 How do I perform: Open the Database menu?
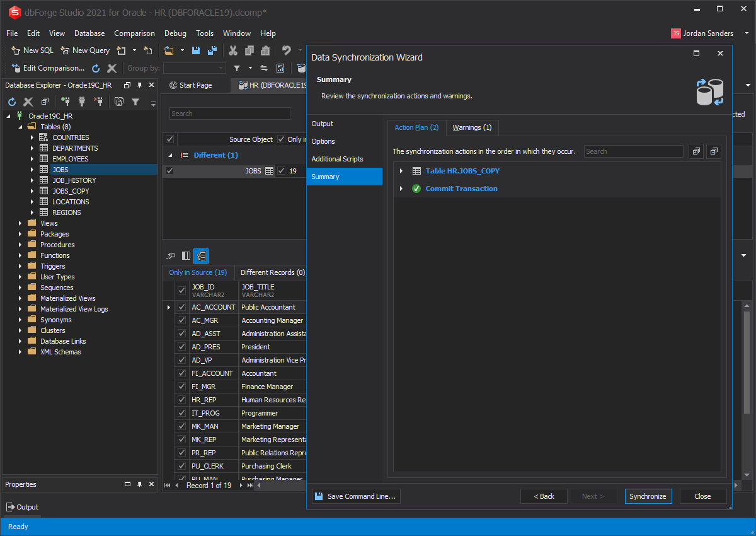point(89,33)
